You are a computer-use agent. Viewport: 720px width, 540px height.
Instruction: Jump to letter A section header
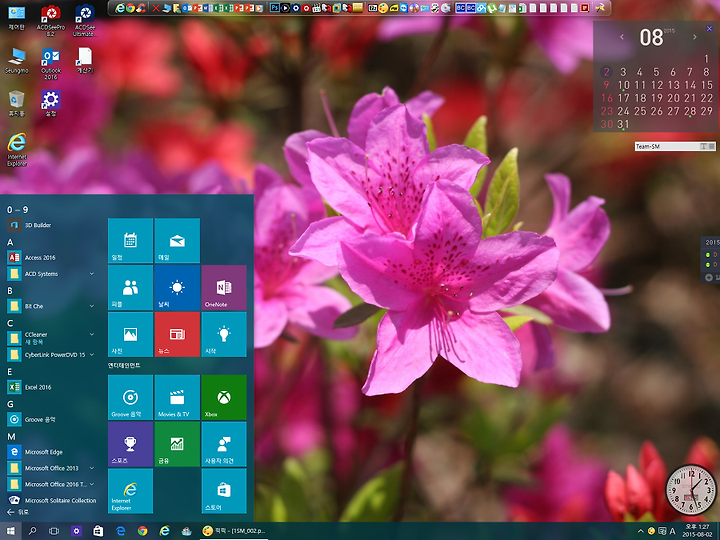pos(10,242)
